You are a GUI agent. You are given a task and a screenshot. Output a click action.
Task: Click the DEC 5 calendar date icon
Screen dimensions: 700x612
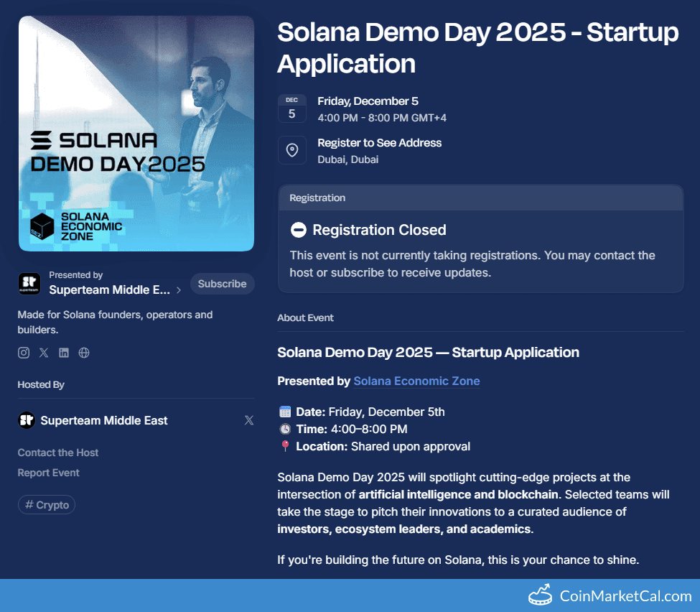[291, 108]
